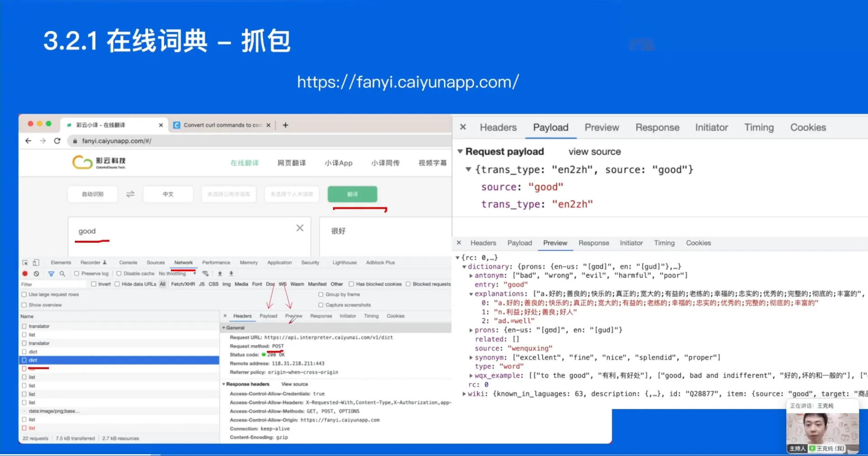The width and height of the screenshot is (868, 456).
Task: Clear the 'good' input text with X
Action: (300, 228)
